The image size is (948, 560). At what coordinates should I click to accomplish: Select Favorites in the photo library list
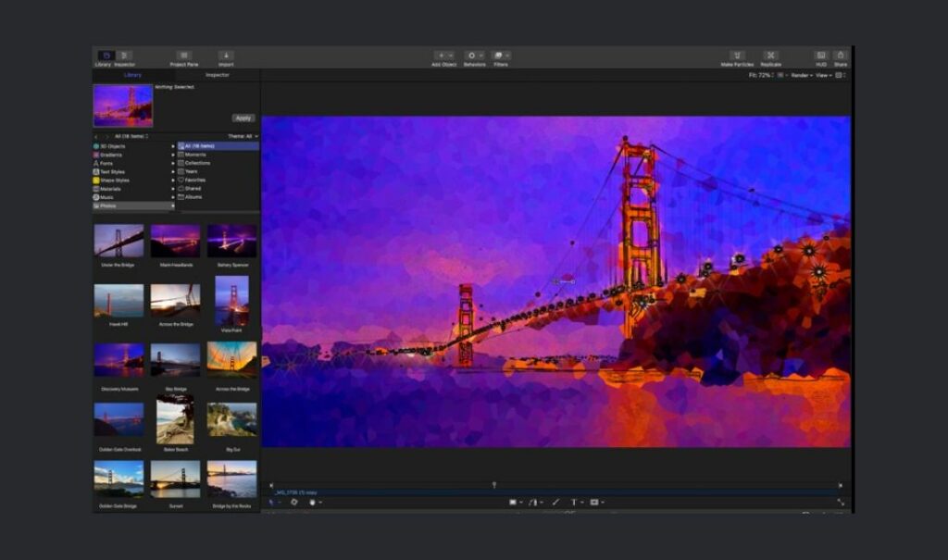[x=194, y=180]
